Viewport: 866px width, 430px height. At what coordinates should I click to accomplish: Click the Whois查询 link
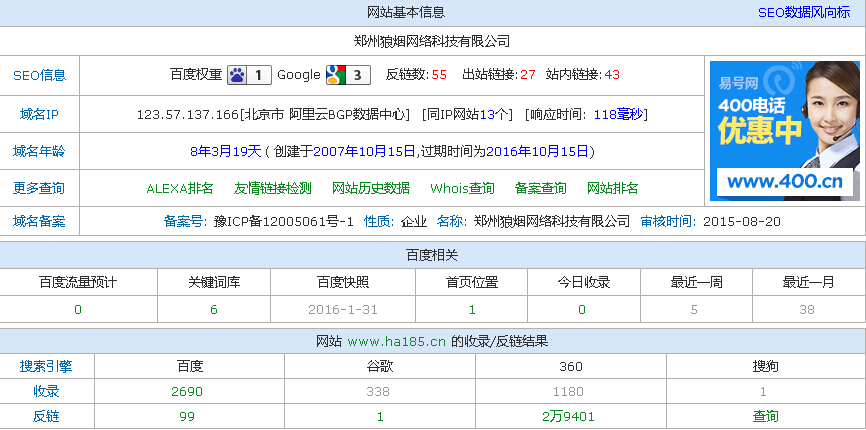click(462, 188)
